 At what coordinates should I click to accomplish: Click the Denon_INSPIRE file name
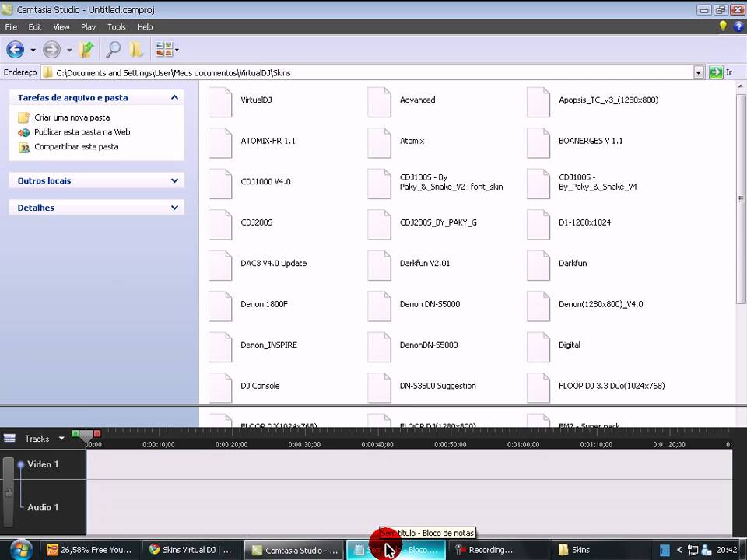click(x=268, y=345)
